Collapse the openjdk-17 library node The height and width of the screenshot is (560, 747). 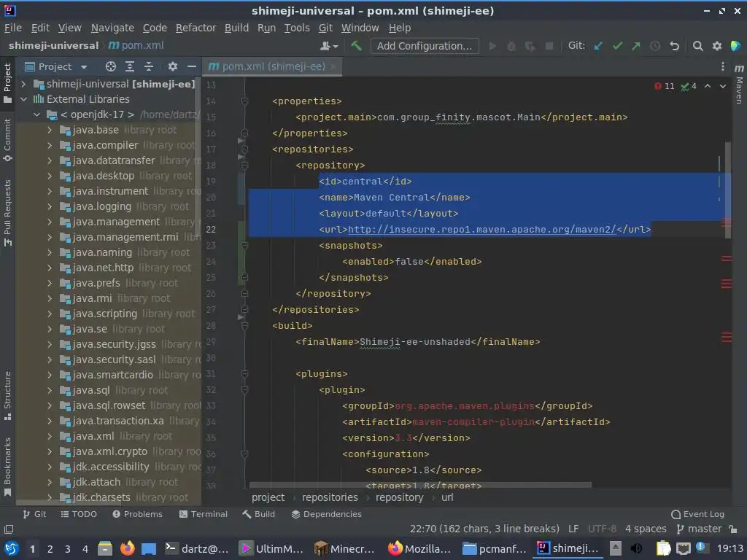click(36, 114)
